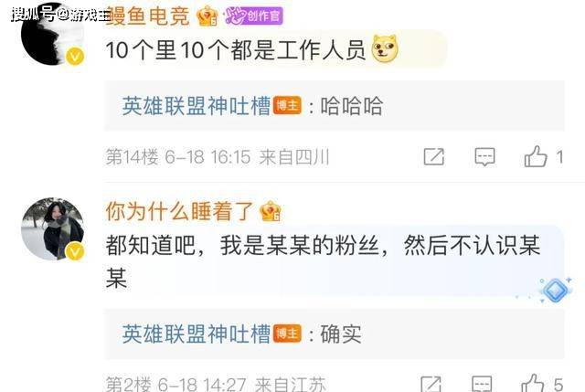The width and height of the screenshot is (585, 392).
Task: Share the floor 14 comment
Action: pyautogui.click(x=434, y=156)
